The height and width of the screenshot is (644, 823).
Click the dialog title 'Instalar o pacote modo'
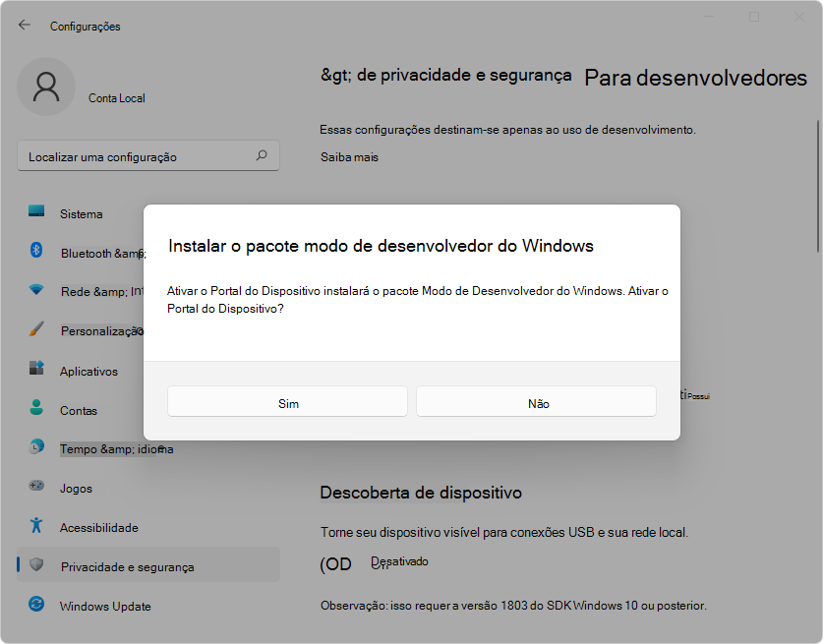coord(381,246)
